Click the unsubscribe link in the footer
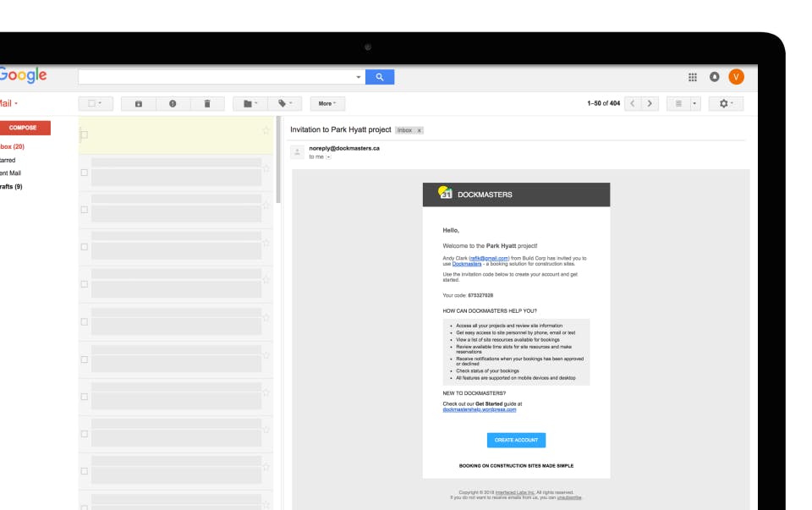Image resolution: width=812 pixels, height=510 pixels. 569,497
